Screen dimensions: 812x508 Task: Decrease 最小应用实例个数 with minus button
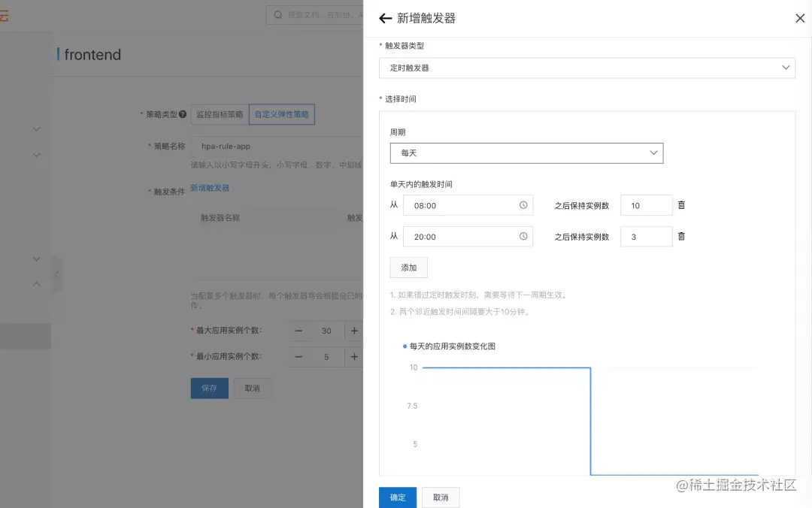point(298,357)
